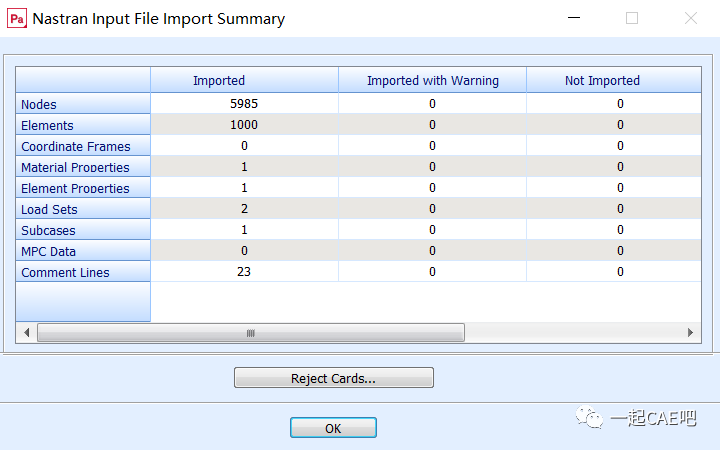This screenshot has width=720, height=450.
Task: Select the Nodes row header
Action: pos(39,105)
